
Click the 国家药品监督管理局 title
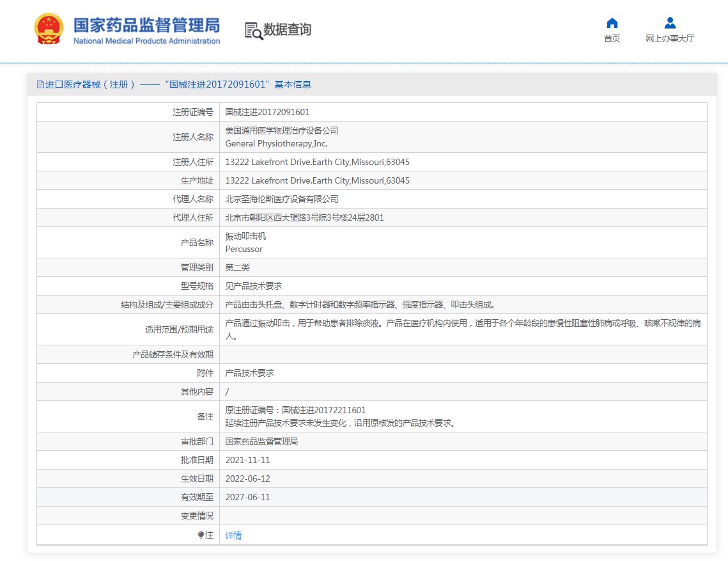coord(147,25)
